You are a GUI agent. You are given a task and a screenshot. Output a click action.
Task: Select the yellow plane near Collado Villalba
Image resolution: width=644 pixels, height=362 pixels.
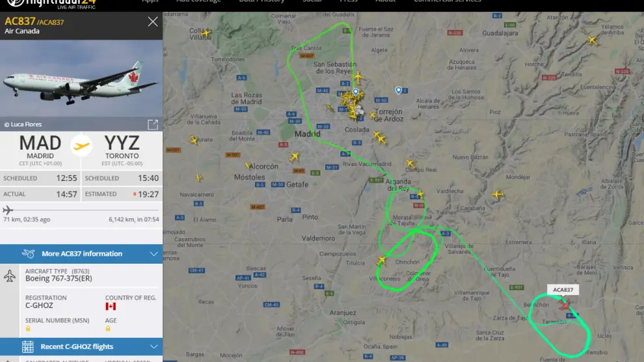206,33
